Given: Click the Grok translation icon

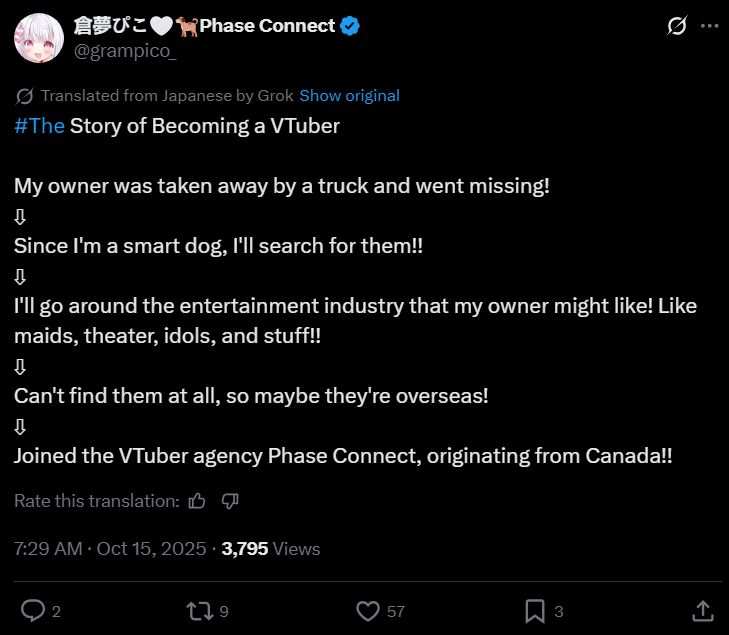Looking at the screenshot, I should tap(25, 96).
